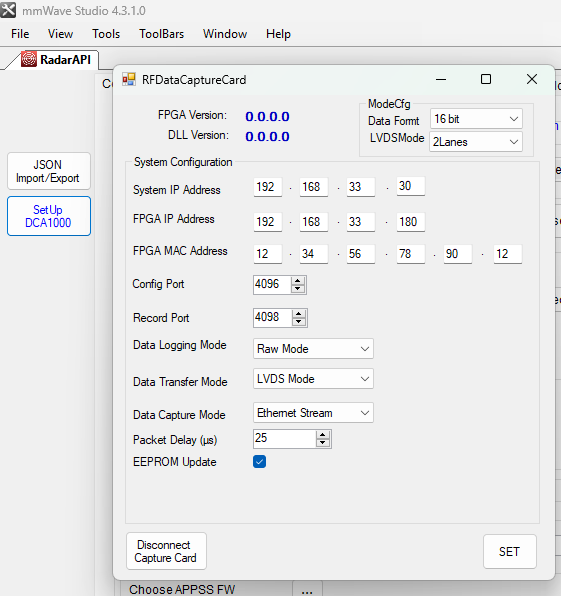Decrease Packet Delay with the down arrow

(x=323, y=442)
